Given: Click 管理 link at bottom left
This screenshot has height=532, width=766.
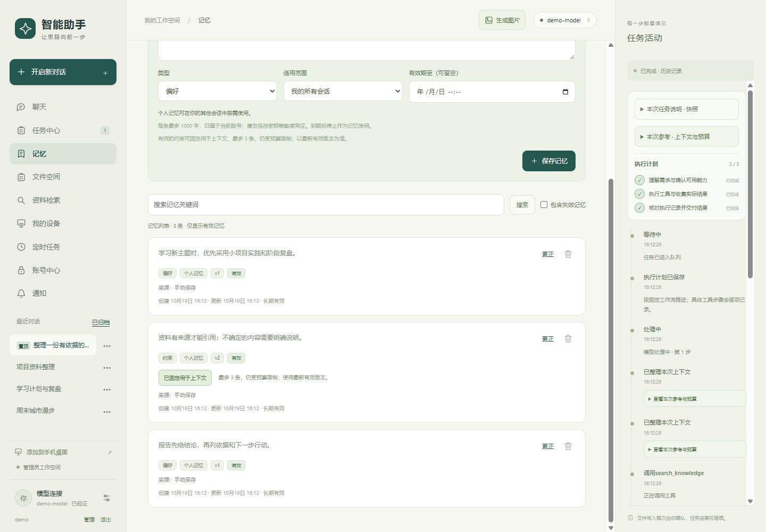Looking at the screenshot, I should (89, 520).
